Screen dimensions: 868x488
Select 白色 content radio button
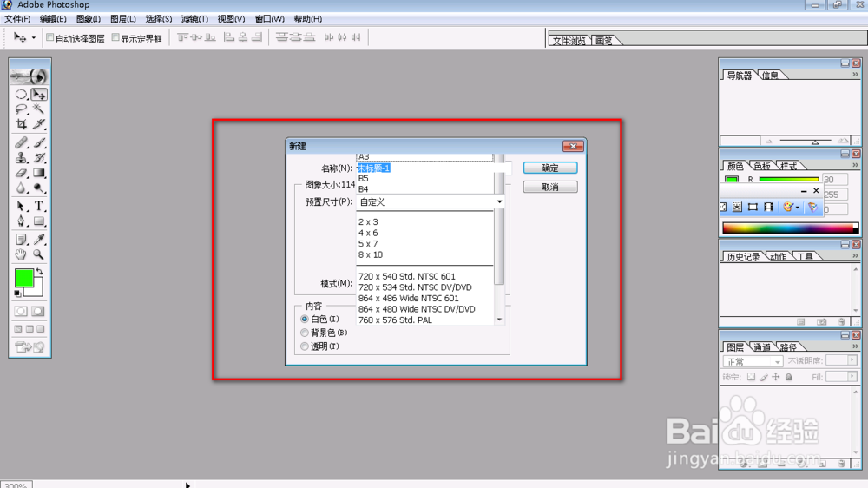pyautogui.click(x=305, y=319)
